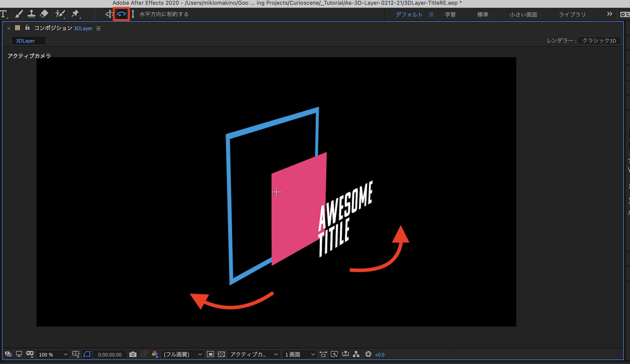The image size is (630, 364).
Task: Click the クラシック3D renderer button
Action: tap(599, 41)
